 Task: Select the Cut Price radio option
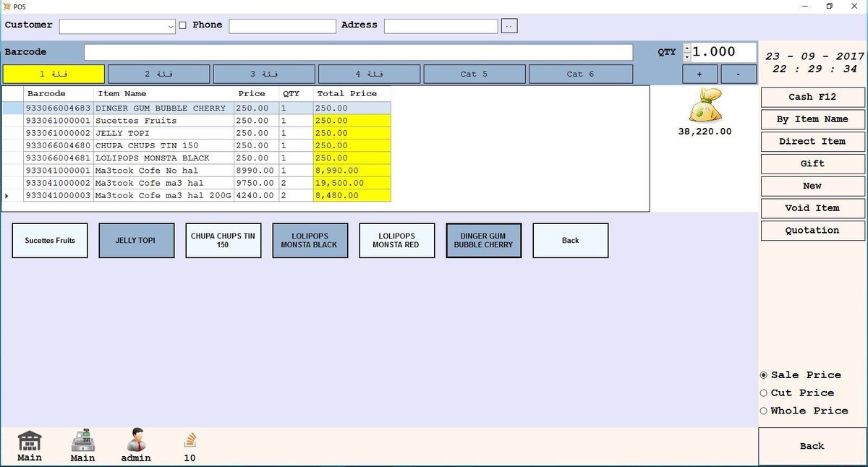[764, 393]
